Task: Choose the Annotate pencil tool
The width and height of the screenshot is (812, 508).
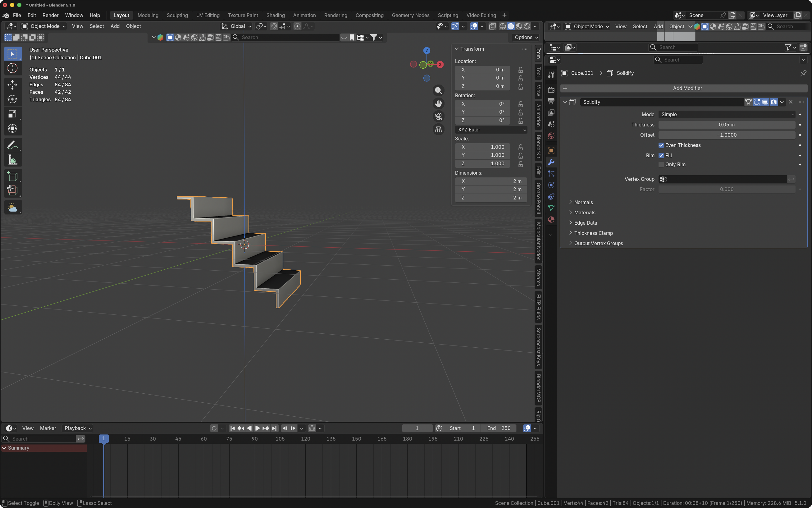Action: tap(12, 145)
